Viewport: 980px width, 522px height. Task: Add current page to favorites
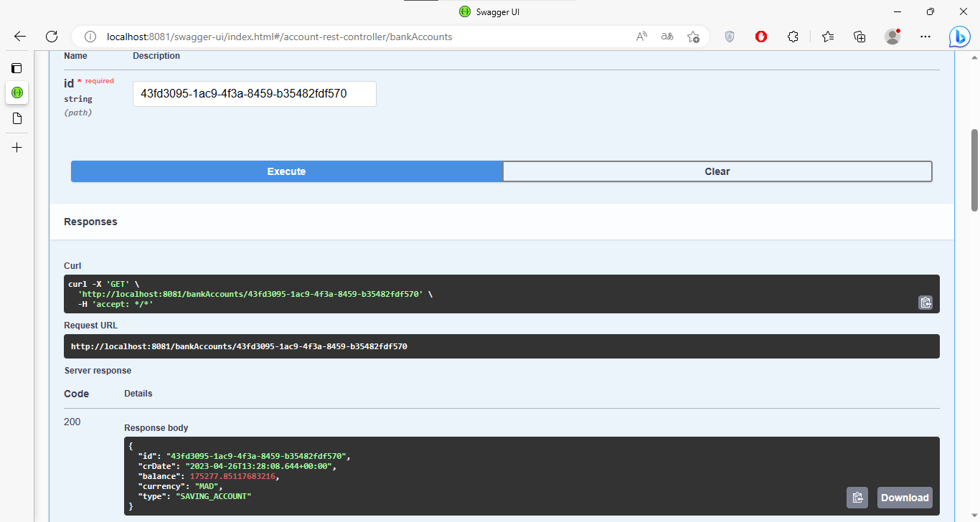[693, 36]
